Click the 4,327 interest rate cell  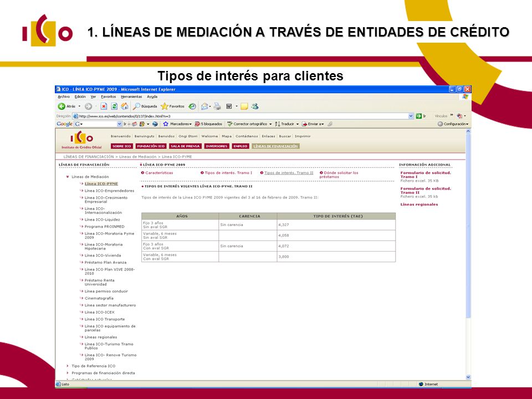click(336, 224)
